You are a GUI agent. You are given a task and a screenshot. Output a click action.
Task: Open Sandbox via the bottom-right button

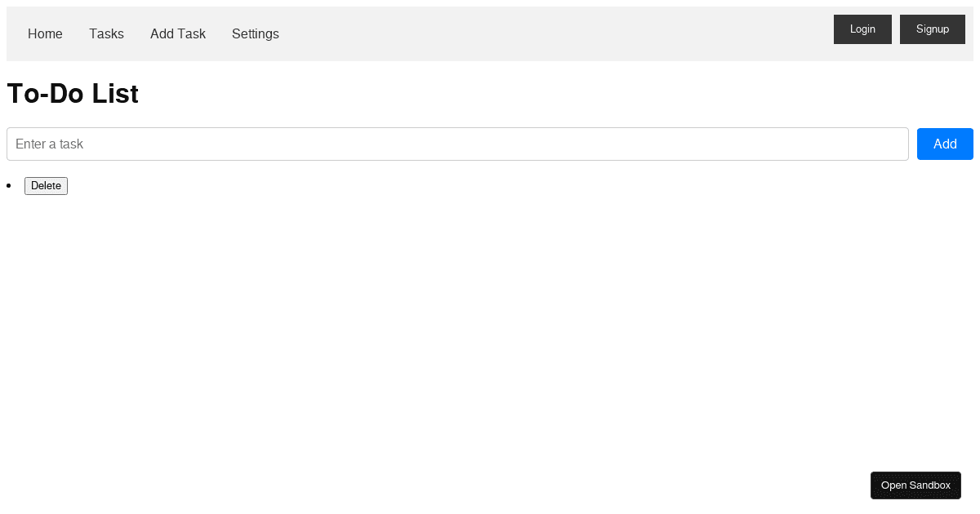click(915, 485)
